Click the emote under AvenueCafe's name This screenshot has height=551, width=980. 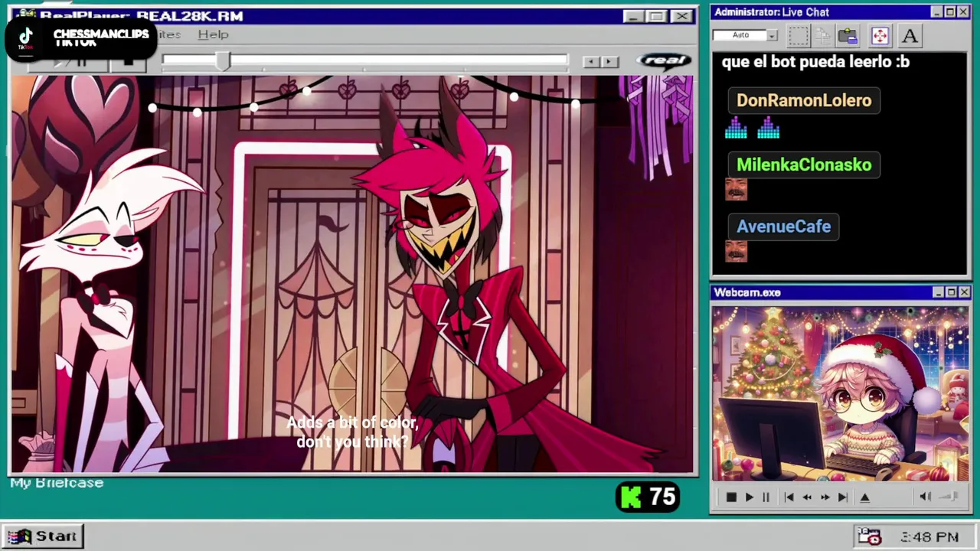[x=736, y=251]
